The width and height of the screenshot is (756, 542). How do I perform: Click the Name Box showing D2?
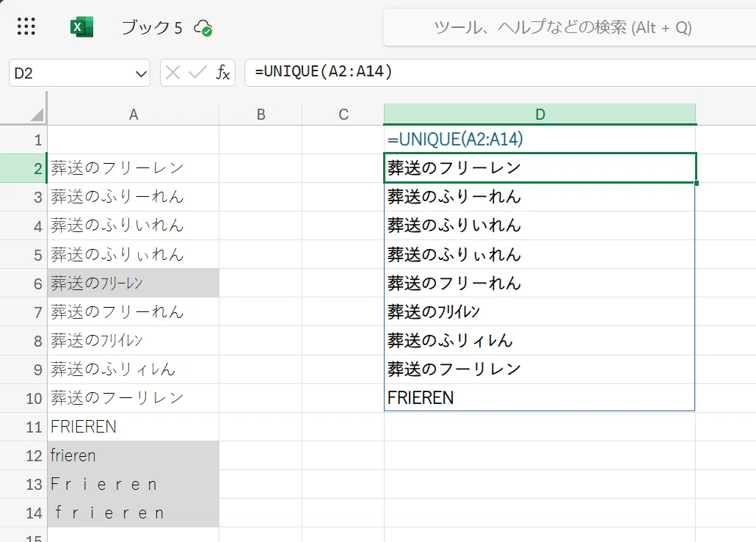pyautogui.click(x=79, y=73)
